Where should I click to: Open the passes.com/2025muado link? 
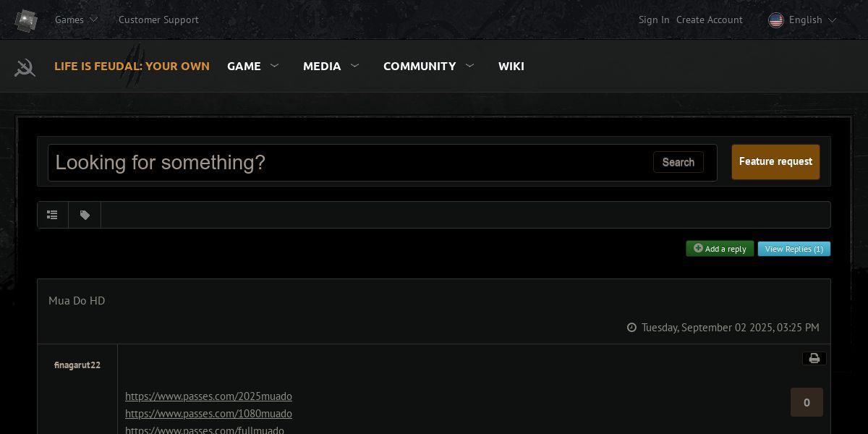click(x=208, y=396)
